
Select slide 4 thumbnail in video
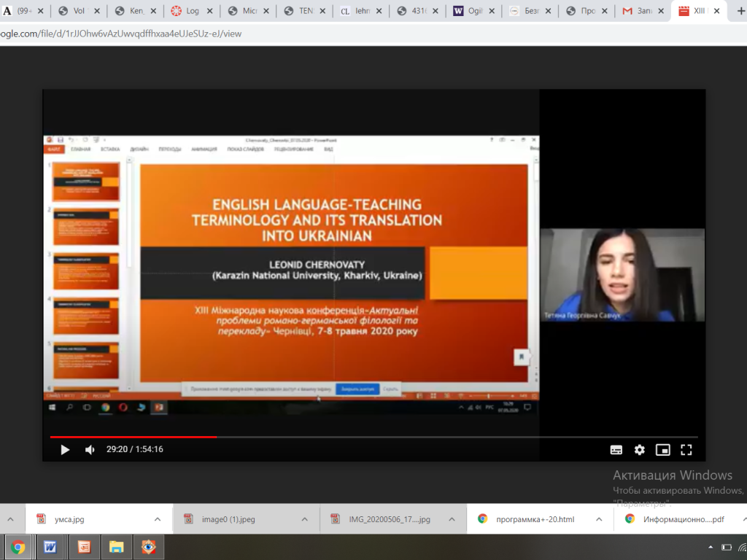coord(86,316)
